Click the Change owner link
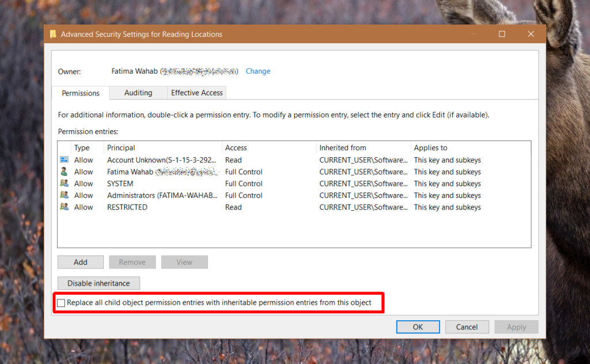The height and width of the screenshot is (364, 590). tap(258, 71)
